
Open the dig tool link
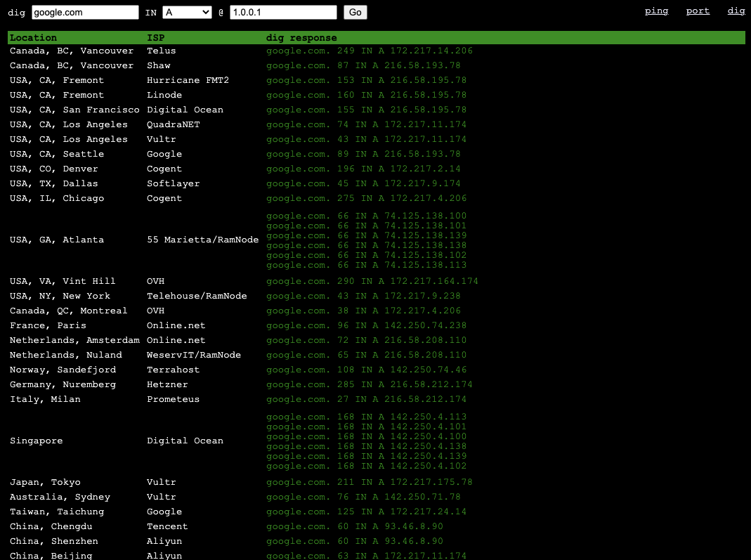[736, 11]
